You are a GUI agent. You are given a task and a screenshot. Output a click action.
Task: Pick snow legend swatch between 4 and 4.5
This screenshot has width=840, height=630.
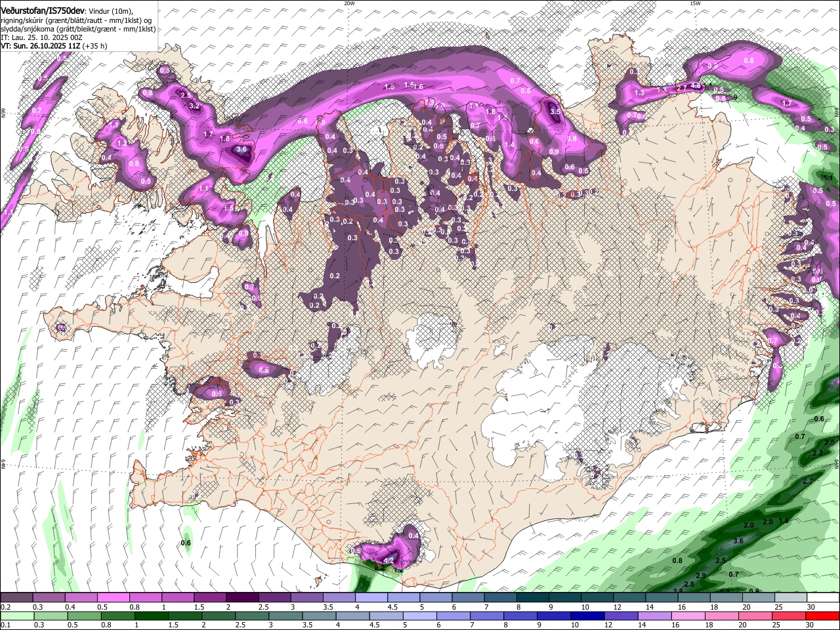click(x=371, y=598)
